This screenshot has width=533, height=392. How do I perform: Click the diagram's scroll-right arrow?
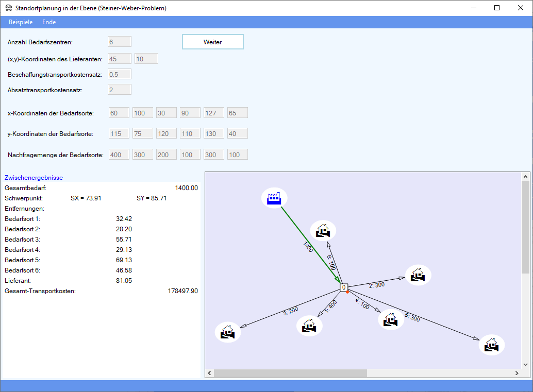517,373
